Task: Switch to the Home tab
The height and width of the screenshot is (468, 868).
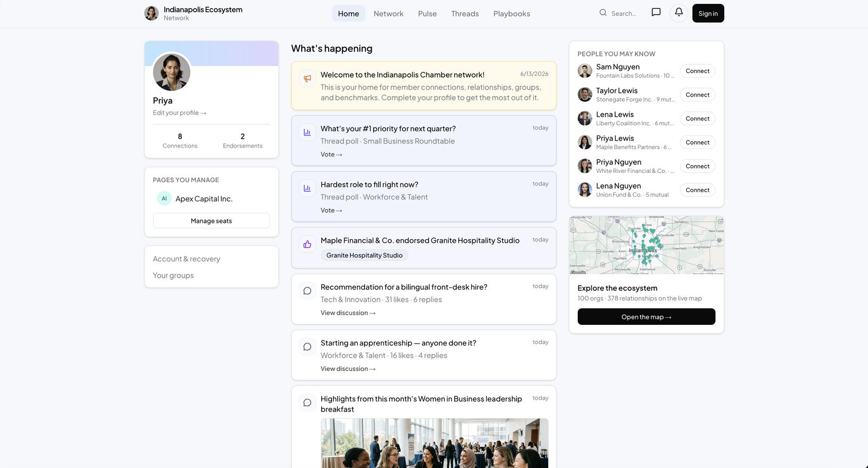Action: (x=348, y=14)
